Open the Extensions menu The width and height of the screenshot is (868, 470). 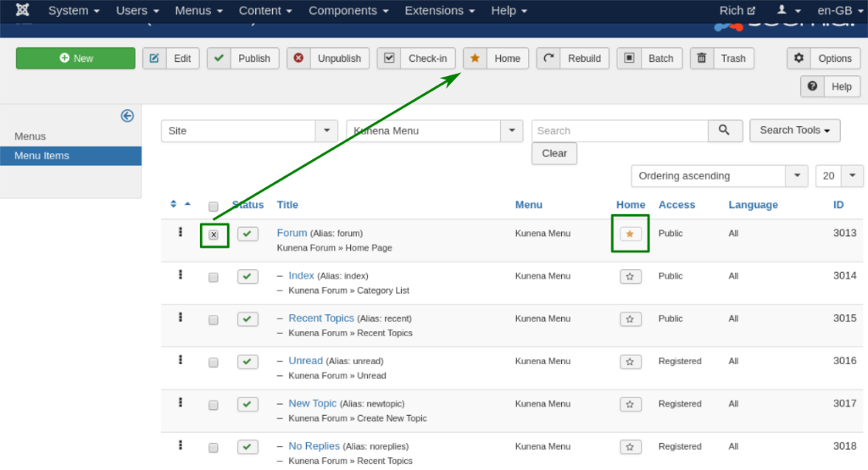(x=440, y=10)
